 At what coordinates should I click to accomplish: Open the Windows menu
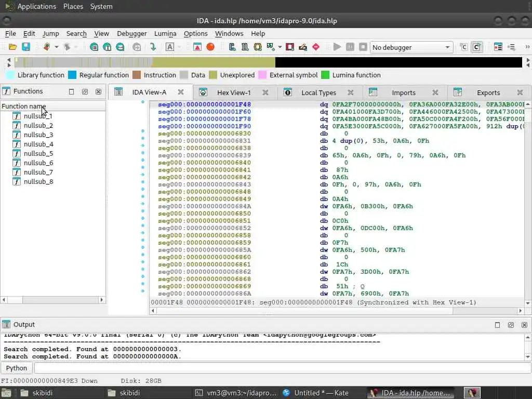(229, 33)
